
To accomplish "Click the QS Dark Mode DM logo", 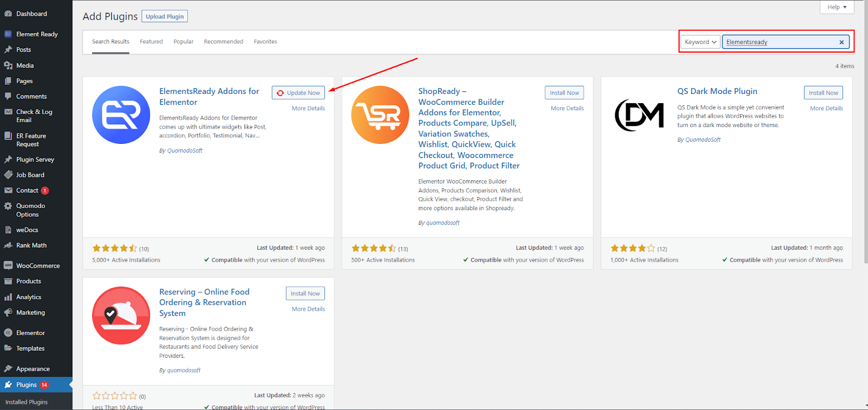I will pyautogui.click(x=639, y=115).
